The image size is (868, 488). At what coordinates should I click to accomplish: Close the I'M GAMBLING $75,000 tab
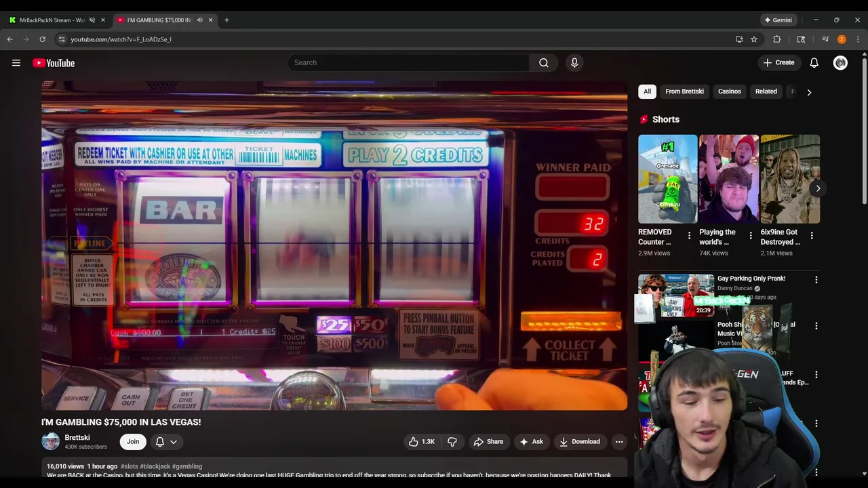pyautogui.click(x=210, y=20)
